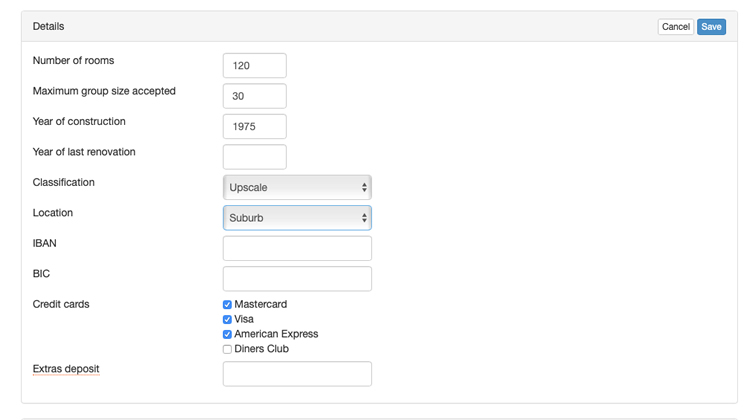Click the underlined Extras deposit label
Image resolution: width=750 pixels, height=420 pixels.
(x=66, y=369)
